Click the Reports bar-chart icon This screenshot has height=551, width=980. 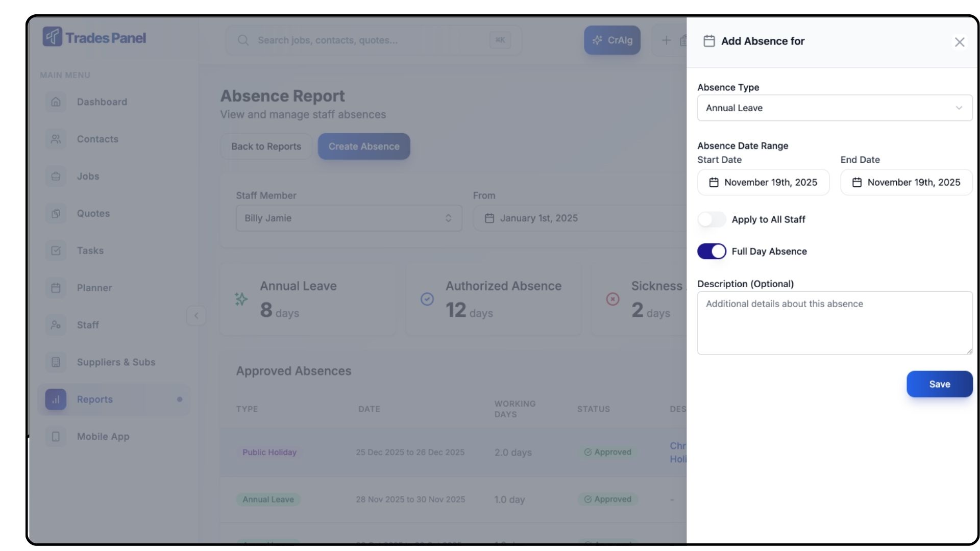56,399
